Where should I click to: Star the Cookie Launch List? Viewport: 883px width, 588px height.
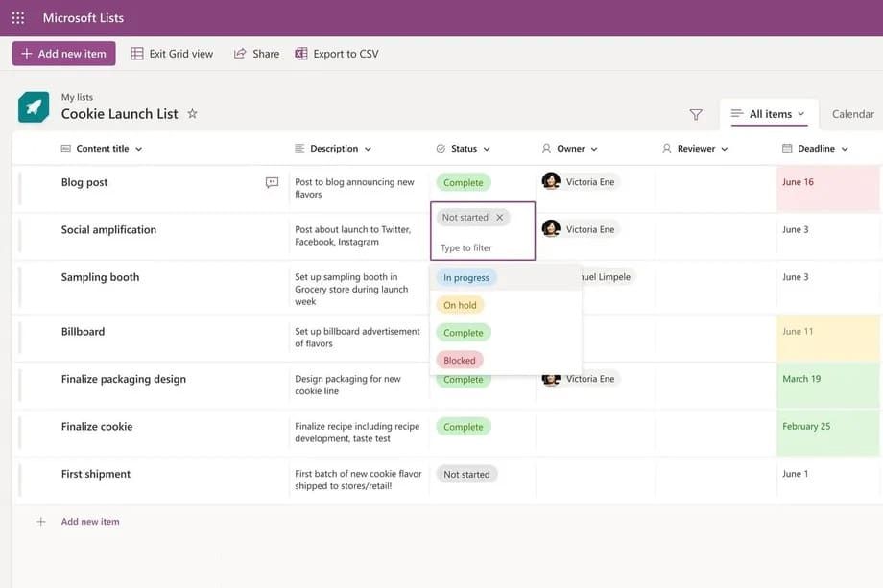click(x=192, y=113)
